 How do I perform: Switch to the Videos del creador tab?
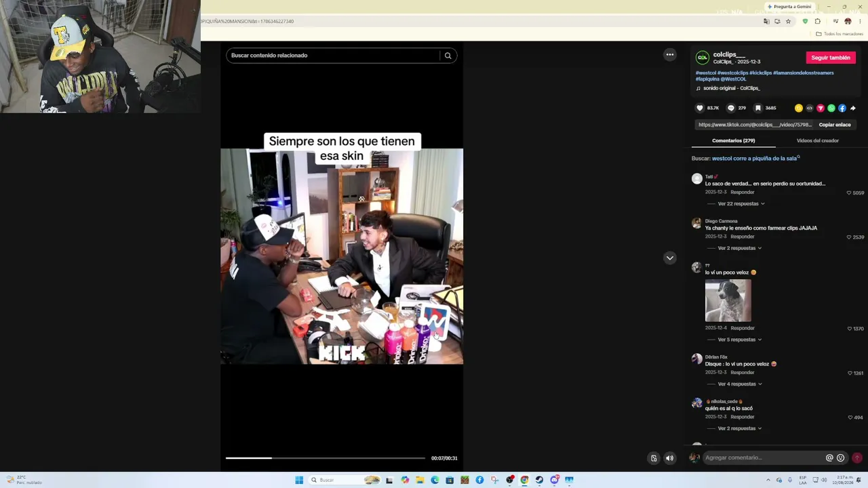click(818, 140)
